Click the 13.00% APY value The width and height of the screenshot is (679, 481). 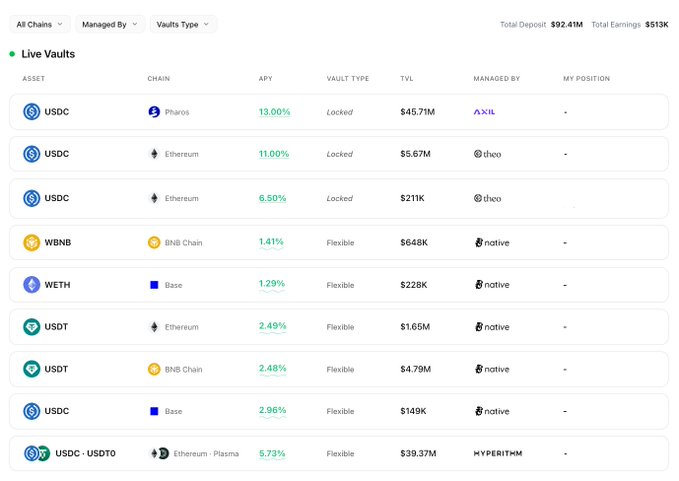pos(275,112)
